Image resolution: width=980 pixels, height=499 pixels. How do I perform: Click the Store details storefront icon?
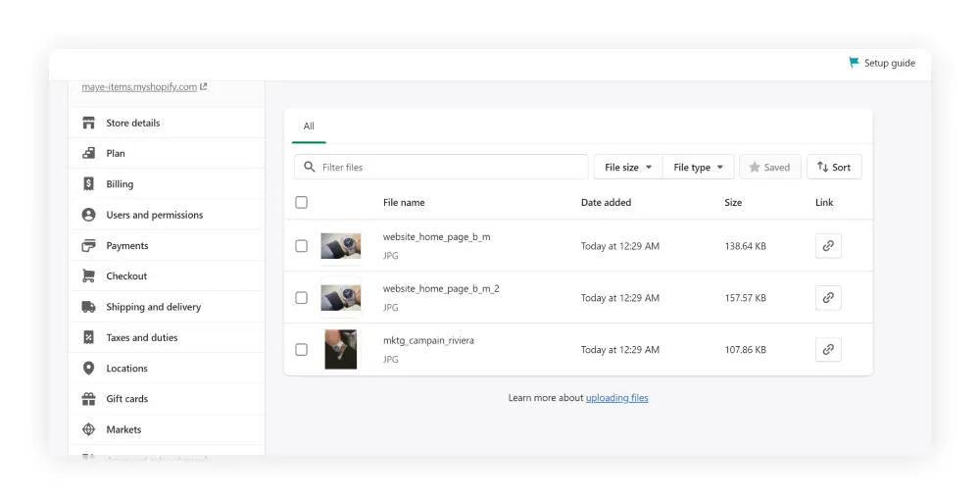[89, 123]
